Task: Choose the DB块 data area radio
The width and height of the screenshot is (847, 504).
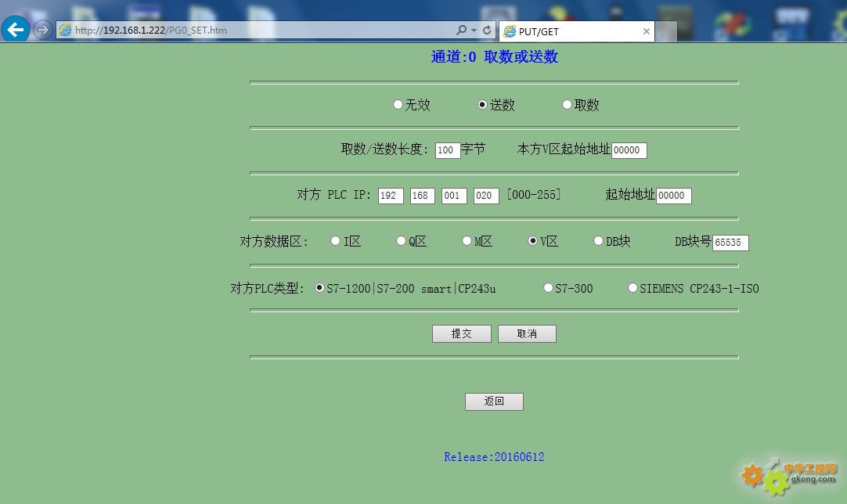Action: pos(598,241)
